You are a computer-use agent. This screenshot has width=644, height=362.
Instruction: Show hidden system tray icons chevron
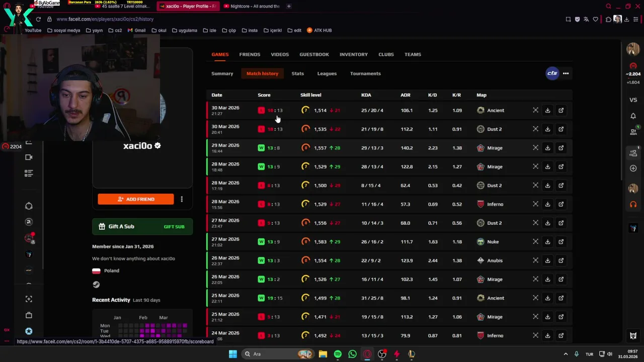click(x=566, y=354)
